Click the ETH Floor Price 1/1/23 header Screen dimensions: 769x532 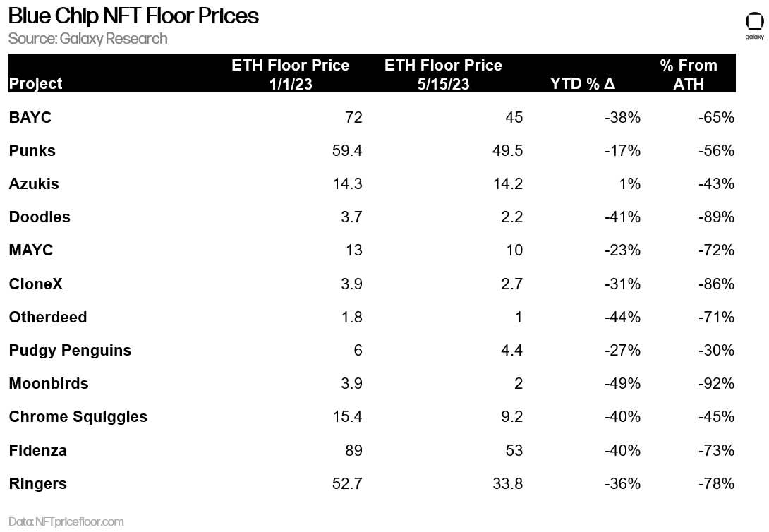290,74
